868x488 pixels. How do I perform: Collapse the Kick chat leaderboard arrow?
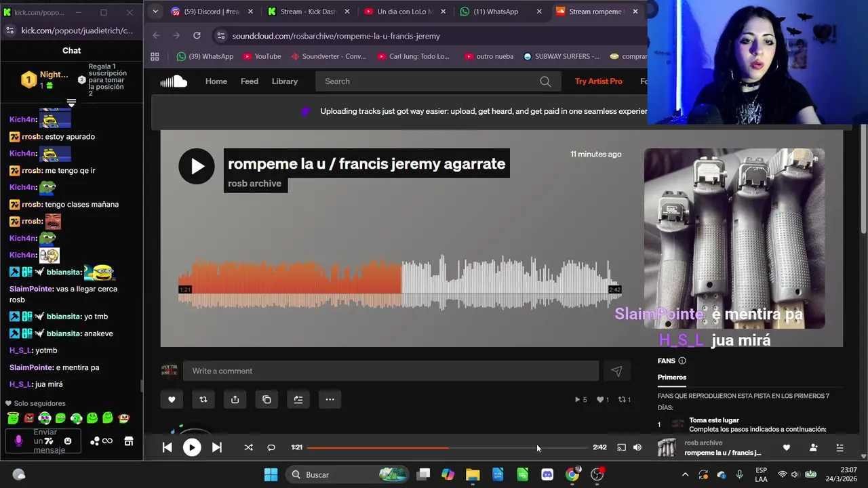[x=71, y=103]
